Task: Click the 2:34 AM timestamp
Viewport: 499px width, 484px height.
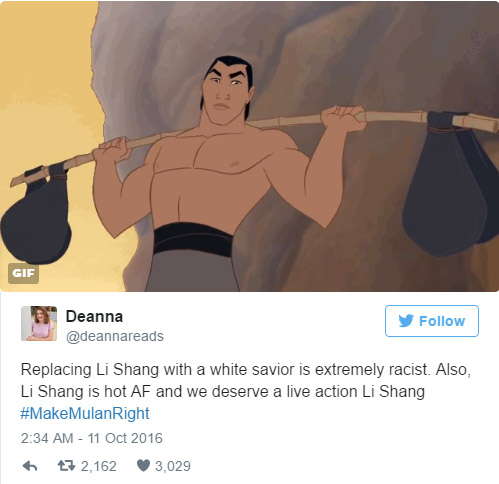Action: (x=47, y=438)
